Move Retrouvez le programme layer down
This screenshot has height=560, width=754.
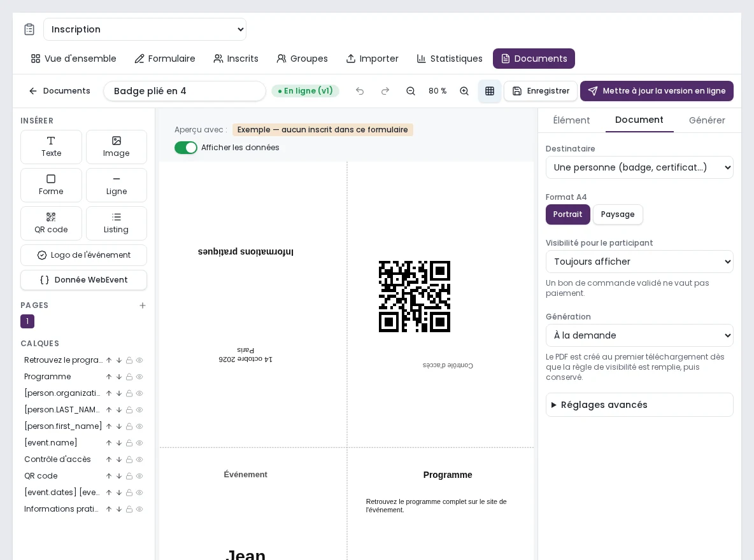[119, 360]
